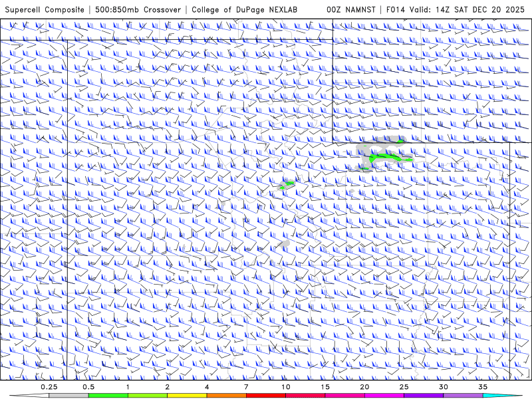
Task: Click the 'Supercell Composite' title text
Action: click(x=45, y=10)
